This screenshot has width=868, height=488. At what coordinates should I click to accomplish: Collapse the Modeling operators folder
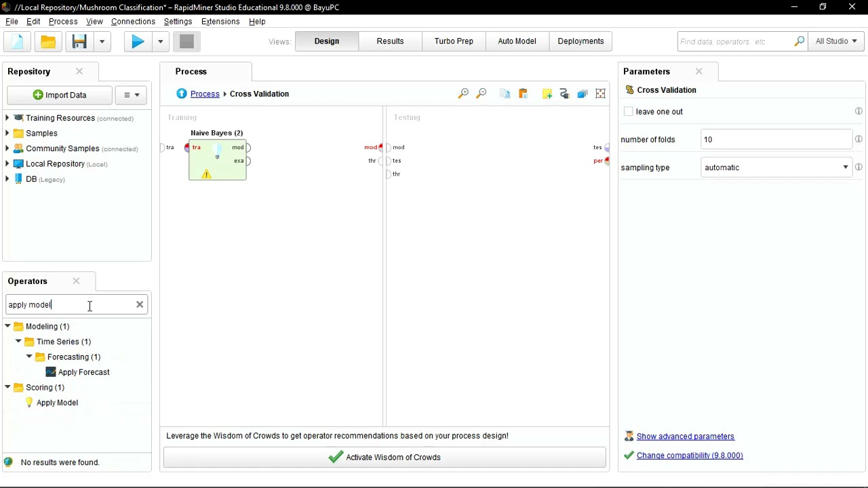(7, 327)
